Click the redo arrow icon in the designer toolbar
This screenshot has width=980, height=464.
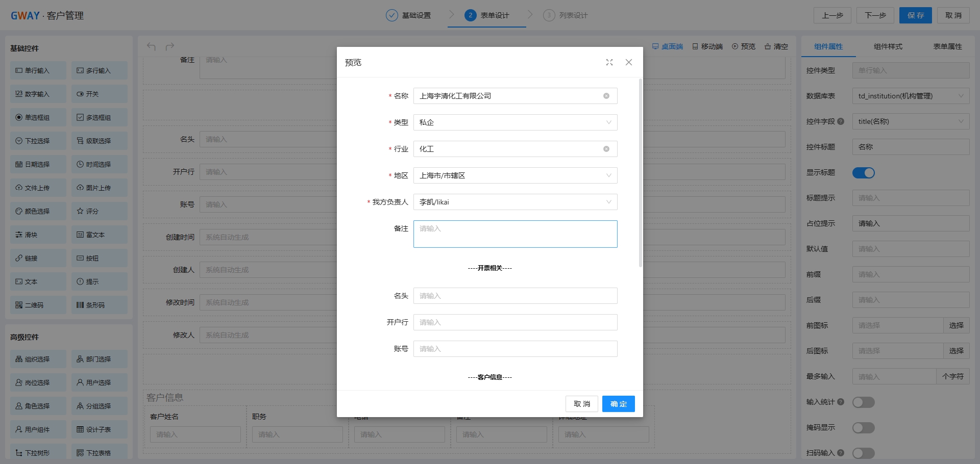[170, 46]
